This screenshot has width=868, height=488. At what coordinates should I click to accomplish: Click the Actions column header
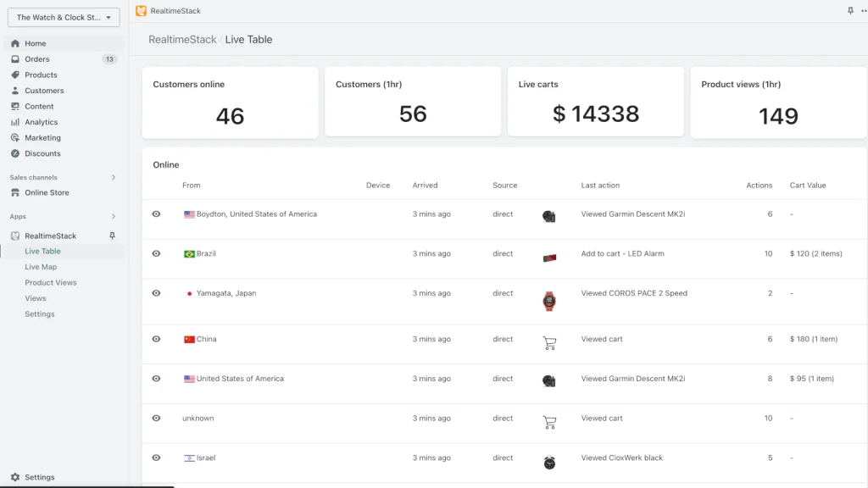(759, 186)
